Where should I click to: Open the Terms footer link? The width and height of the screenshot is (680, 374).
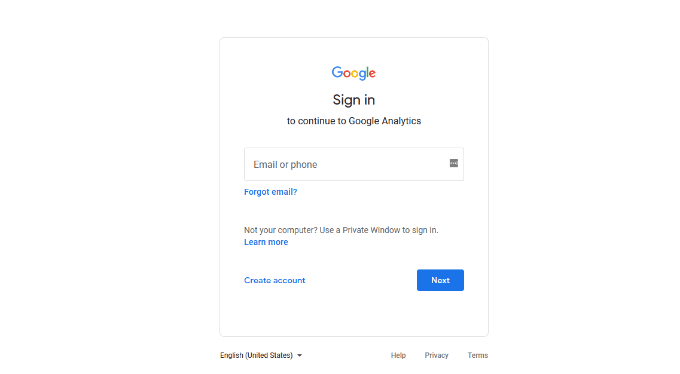(477, 355)
